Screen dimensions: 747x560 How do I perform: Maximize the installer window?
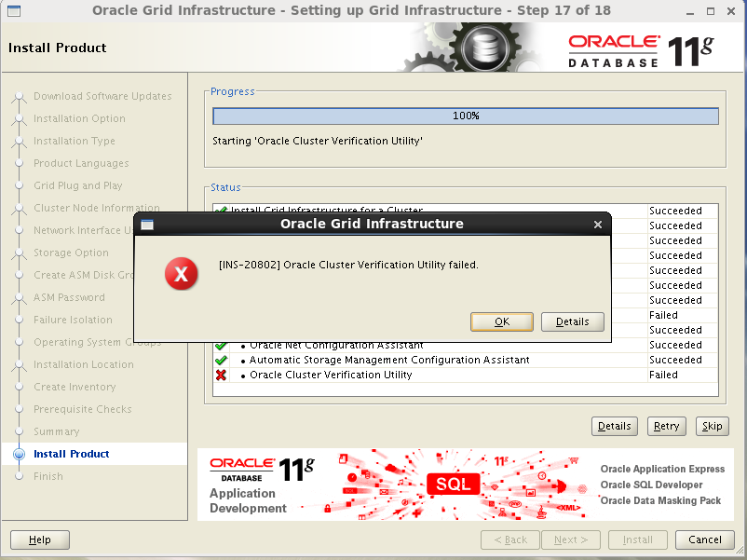[x=711, y=11]
